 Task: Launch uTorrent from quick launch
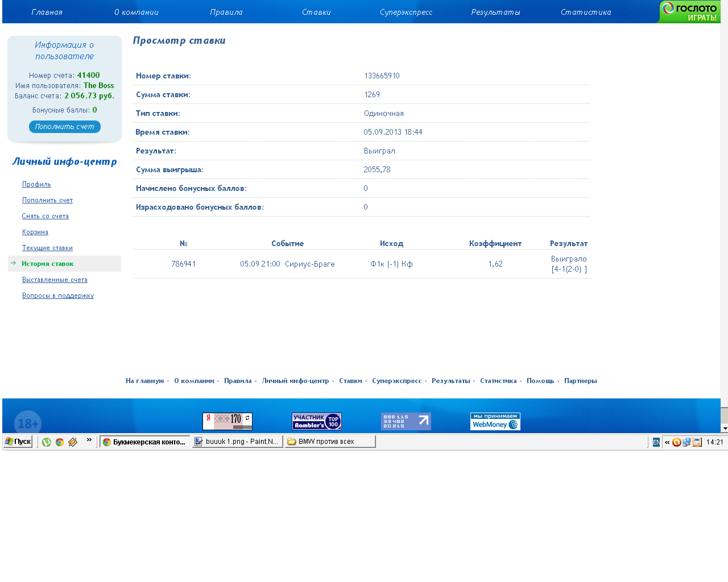47,442
